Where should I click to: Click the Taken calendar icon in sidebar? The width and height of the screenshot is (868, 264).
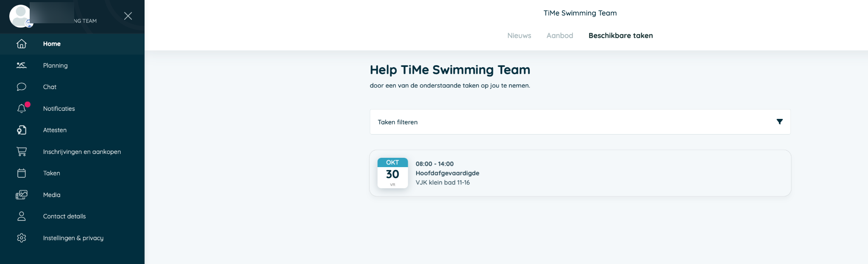coord(22,173)
